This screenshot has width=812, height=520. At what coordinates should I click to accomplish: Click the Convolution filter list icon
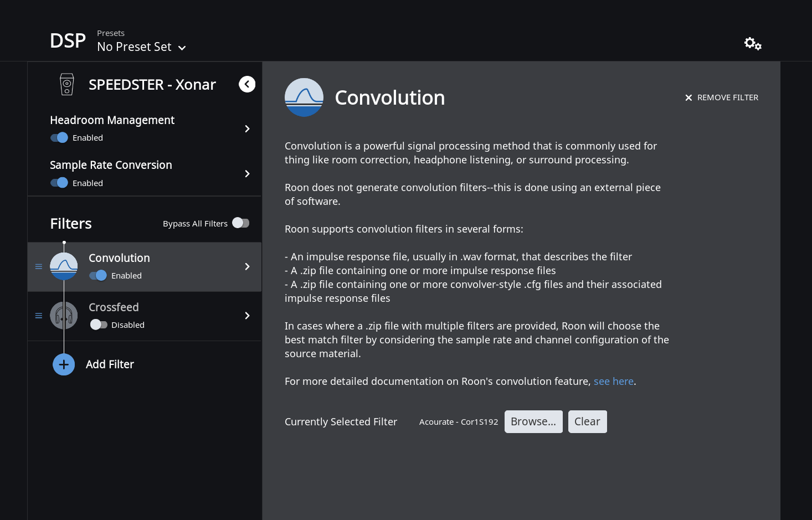(64, 266)
